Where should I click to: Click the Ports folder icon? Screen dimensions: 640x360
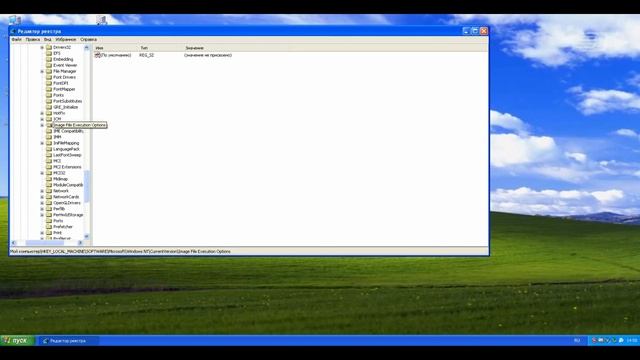pos(49,221)
